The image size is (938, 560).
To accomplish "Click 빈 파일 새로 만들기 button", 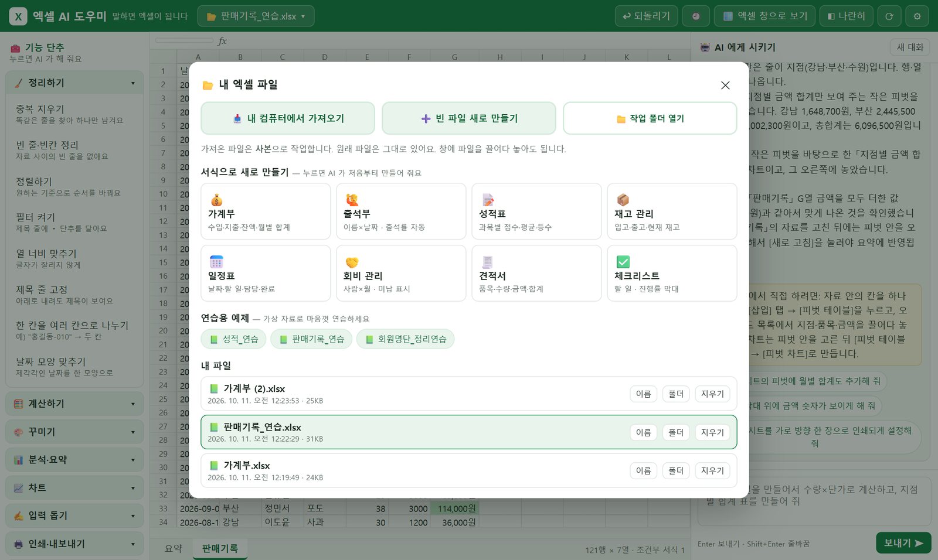I will 469,118.
